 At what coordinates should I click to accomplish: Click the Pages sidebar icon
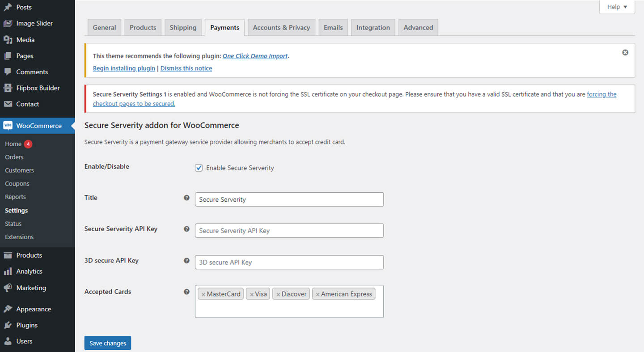click(x=8, y=56)
